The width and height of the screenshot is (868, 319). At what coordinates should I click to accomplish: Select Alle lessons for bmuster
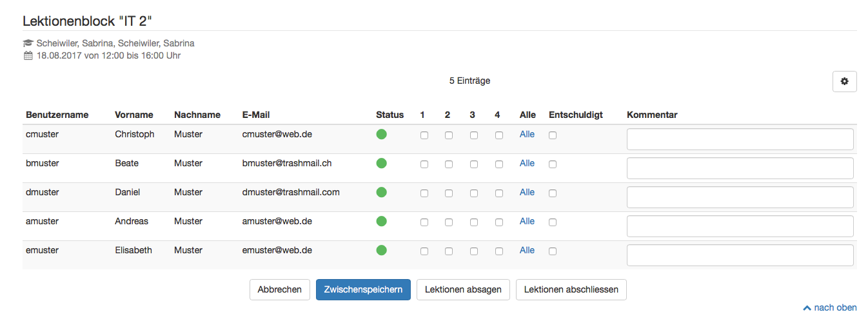(x=527, y=164)
